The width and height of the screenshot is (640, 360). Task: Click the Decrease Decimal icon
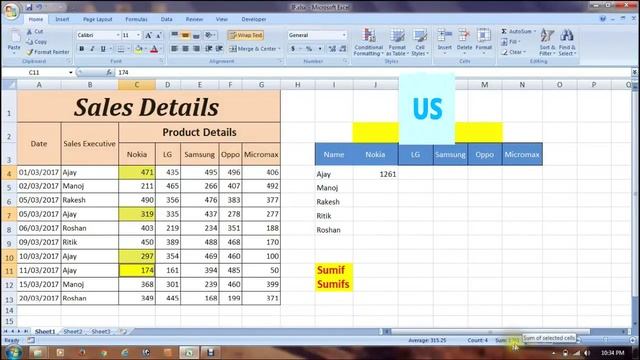pyautogui.click(x=342, y=49)
